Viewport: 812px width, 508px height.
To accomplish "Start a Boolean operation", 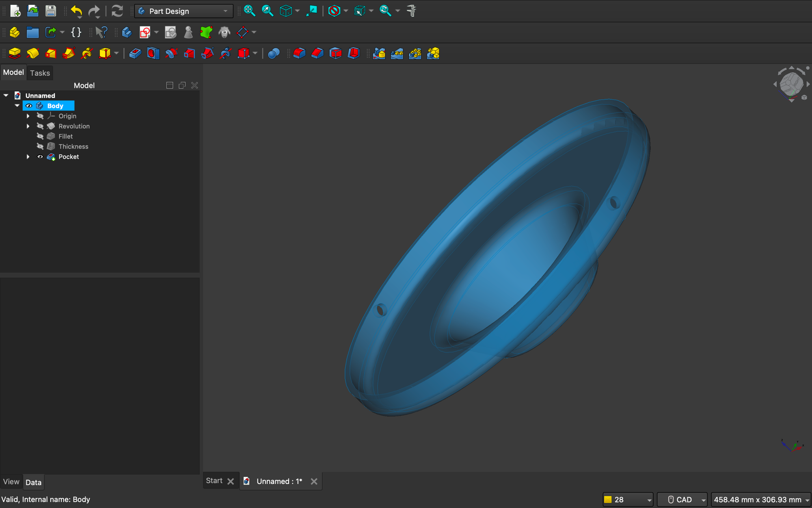I will coord(274,53).
